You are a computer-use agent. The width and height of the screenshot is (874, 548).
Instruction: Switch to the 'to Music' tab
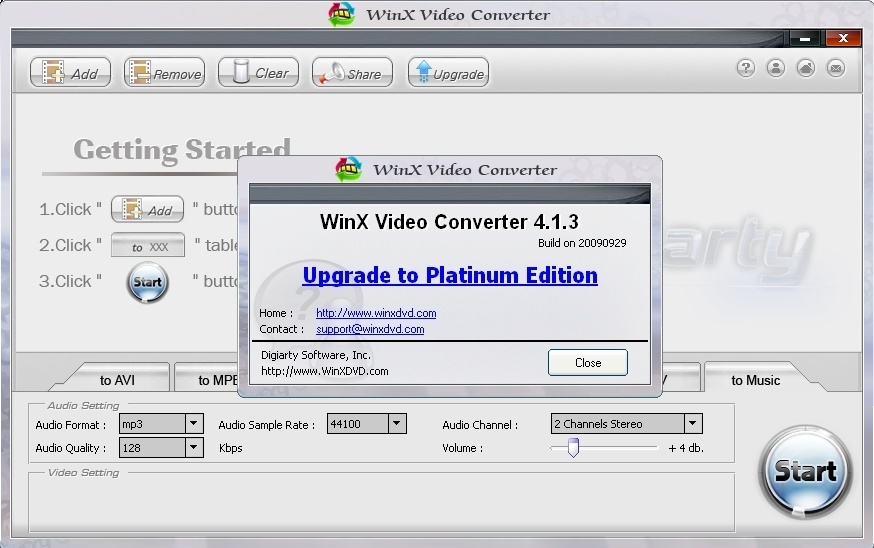(755, 380)
